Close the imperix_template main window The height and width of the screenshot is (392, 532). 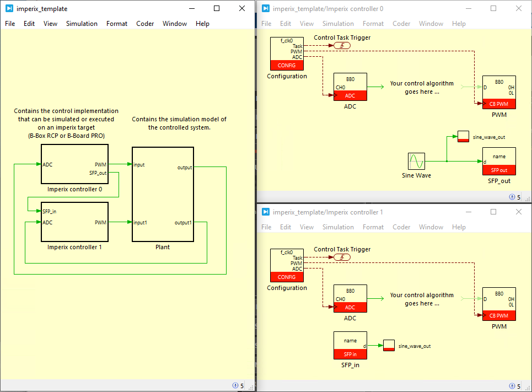tap(242, 8)
